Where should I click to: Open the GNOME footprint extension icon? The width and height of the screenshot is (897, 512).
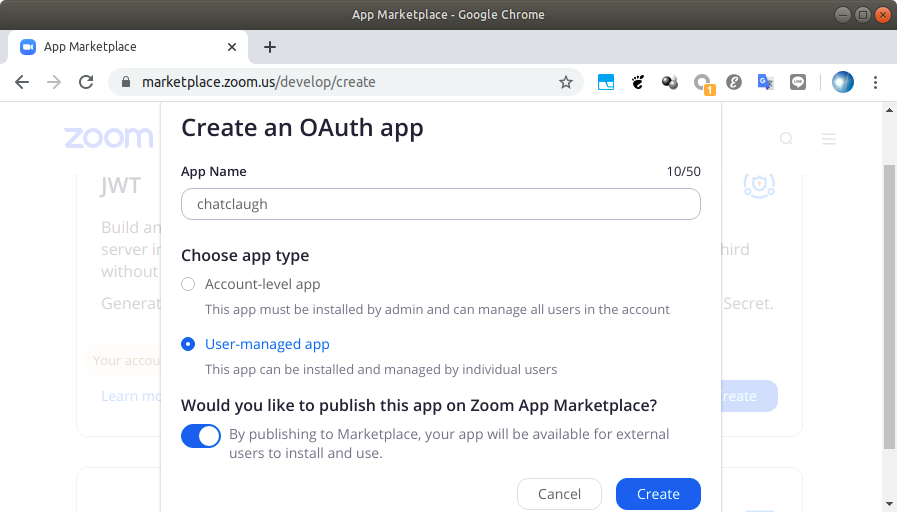(x=638, y=82)
